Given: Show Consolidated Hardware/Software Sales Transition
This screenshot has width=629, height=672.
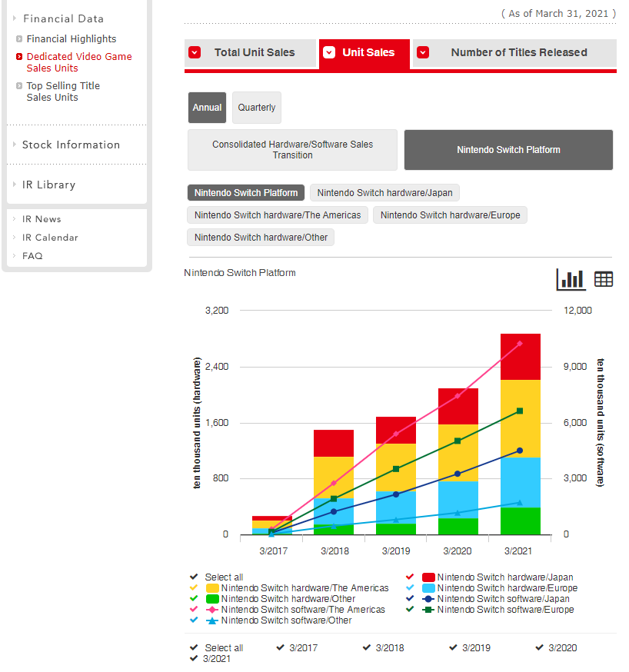Looking at the screenshot, I should 293,150.
